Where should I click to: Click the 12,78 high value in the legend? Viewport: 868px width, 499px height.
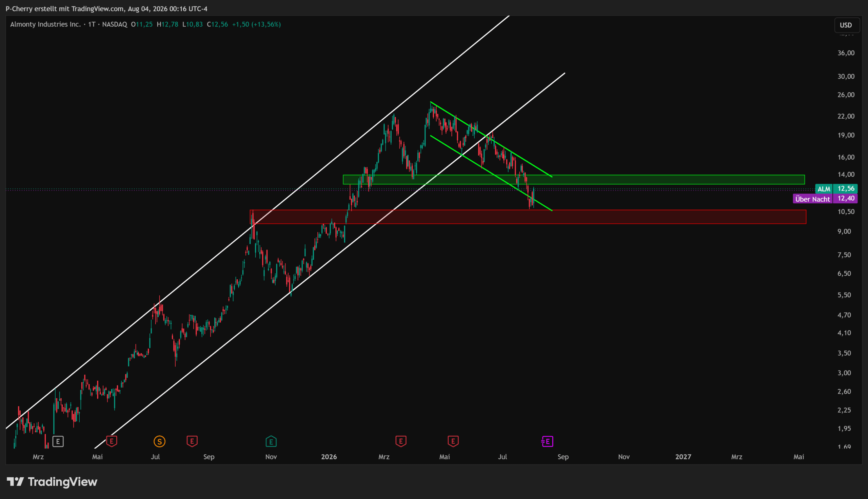pos(170,24)
